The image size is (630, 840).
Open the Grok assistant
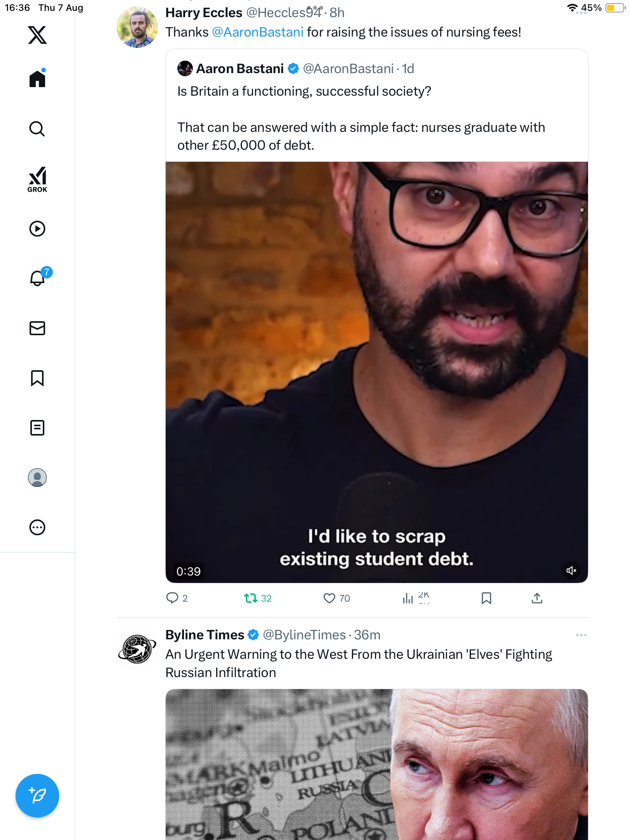[x=37, y=179]
